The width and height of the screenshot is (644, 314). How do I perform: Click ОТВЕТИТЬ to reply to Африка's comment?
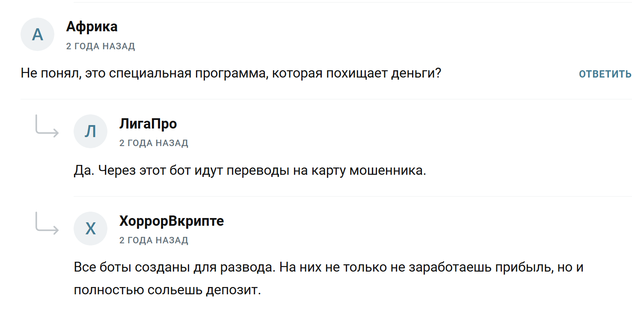[x=605, y=74]
